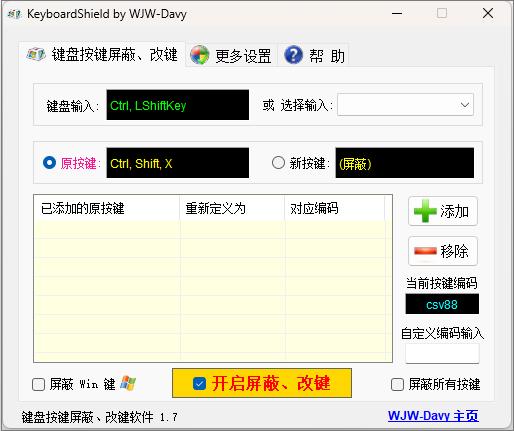Screen dimensions: 514x431
Task: Minimize the KeyboardShield window
Action: pyautogui.click(x=397, y=14)
